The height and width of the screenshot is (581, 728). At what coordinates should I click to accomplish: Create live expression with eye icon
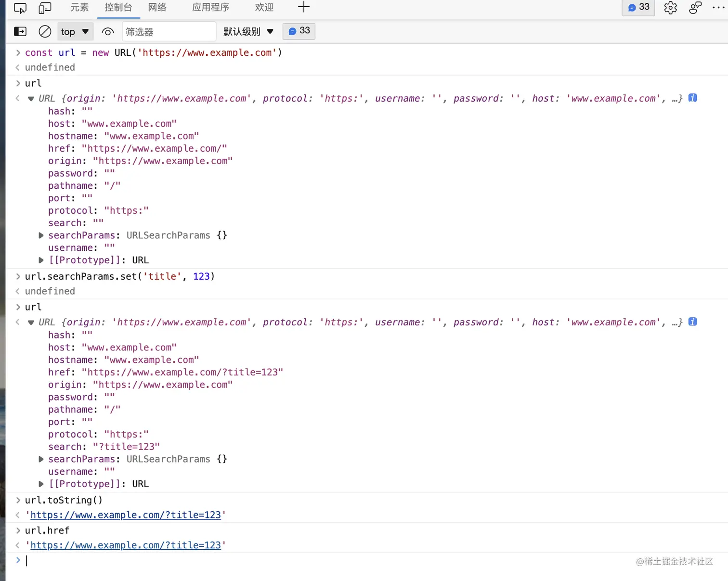[x=108, y=32]
